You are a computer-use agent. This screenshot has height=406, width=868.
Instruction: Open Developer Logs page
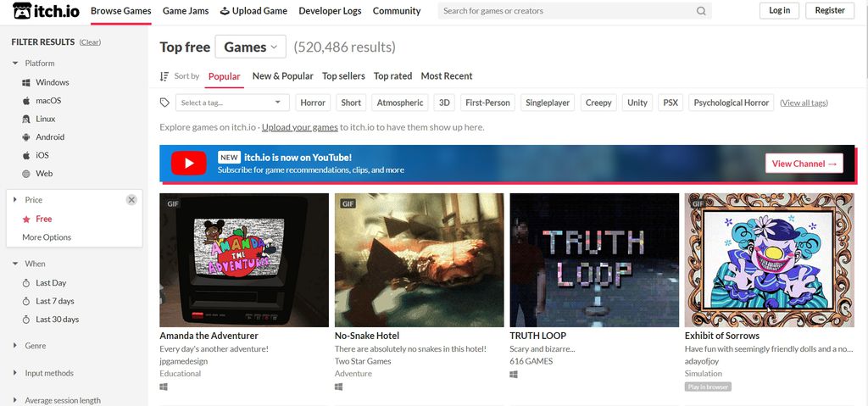[330, 11]
